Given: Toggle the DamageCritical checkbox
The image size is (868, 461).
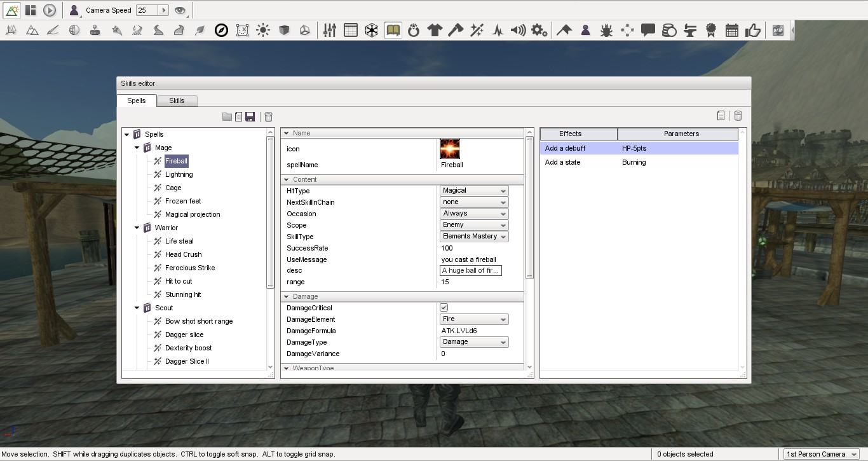Looking at the screenshot, I should pyautogui.click(x=444, y=308).
